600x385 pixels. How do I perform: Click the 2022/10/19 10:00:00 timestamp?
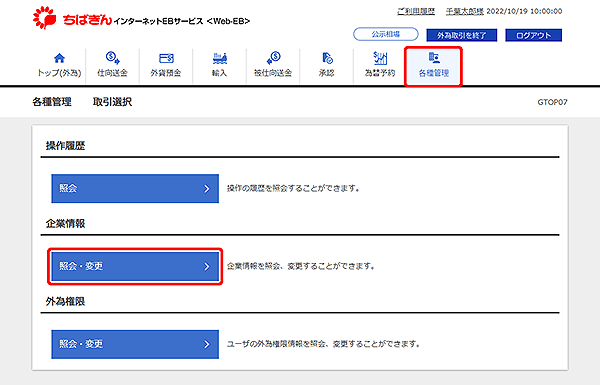524,11
